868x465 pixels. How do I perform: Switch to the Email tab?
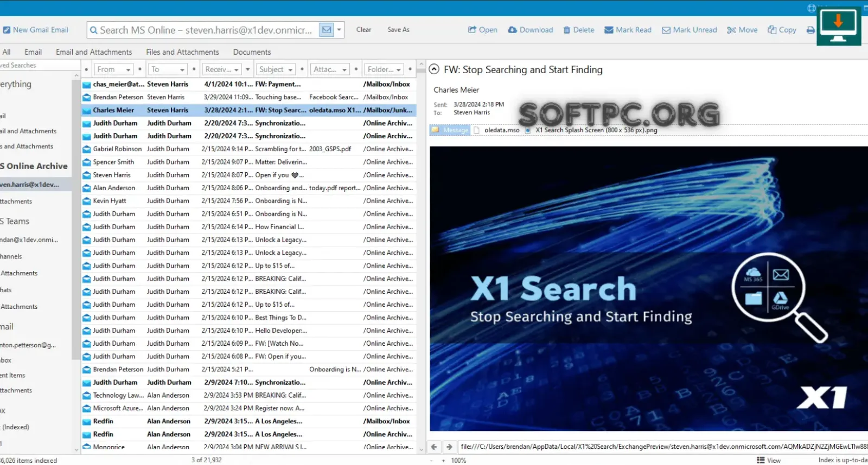(33, 52)
